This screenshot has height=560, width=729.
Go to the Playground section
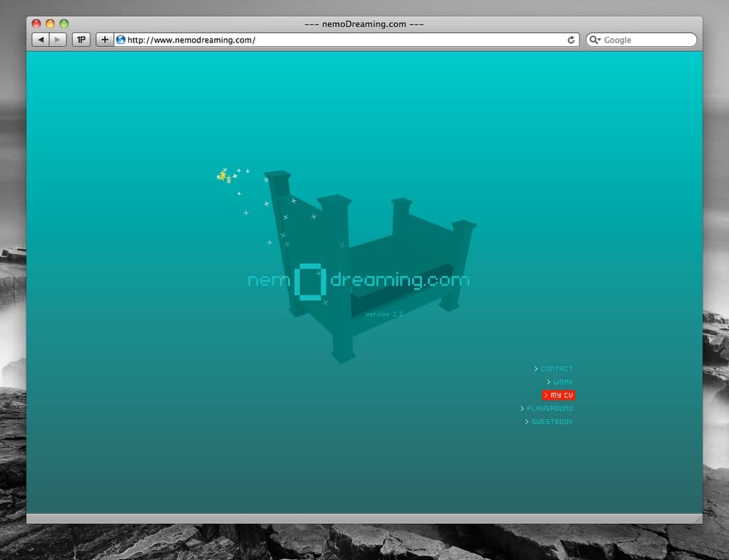(x=550, y=408)
